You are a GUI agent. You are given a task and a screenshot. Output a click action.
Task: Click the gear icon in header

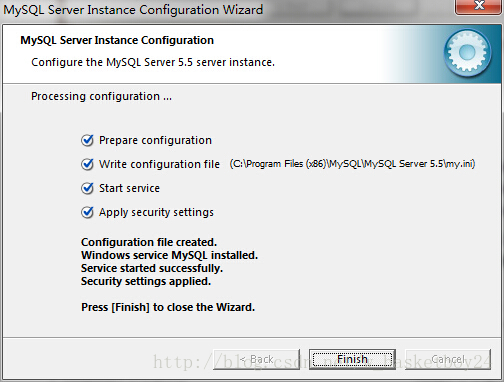[x=467, y=52]
